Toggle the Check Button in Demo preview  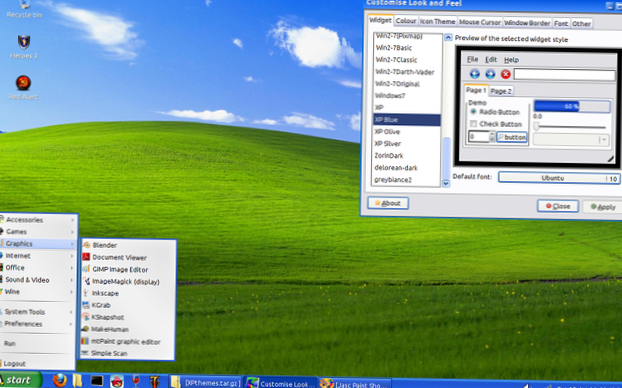click(495, 124)
